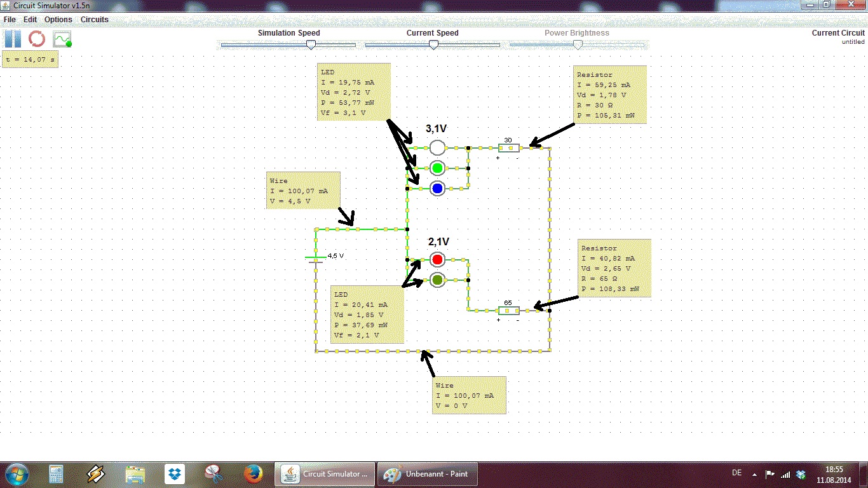The width and height of the screenshot is (868, 488).
Task: Click the network signal tray icon
Action: pyautogui.click(x=785, y=474)
